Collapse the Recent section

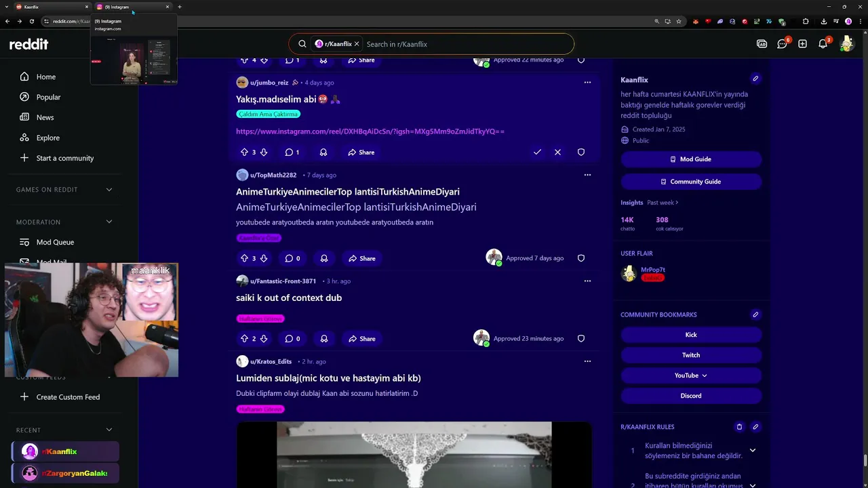(x=109, y=430)
